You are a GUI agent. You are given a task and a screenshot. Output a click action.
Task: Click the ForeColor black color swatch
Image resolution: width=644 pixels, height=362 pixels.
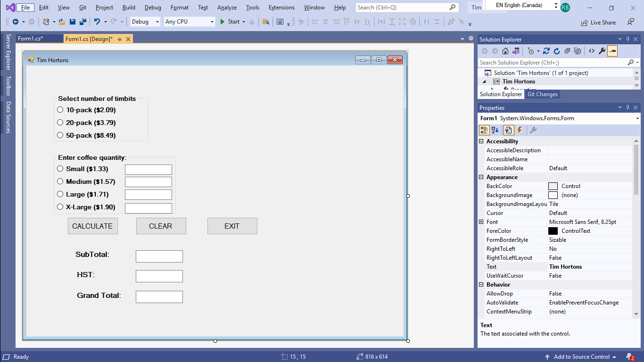553,231
